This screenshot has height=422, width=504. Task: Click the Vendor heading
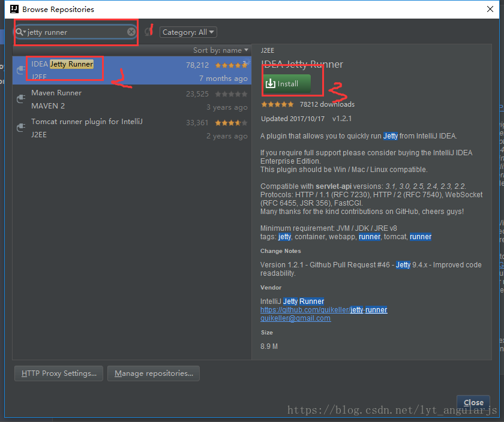271,288
